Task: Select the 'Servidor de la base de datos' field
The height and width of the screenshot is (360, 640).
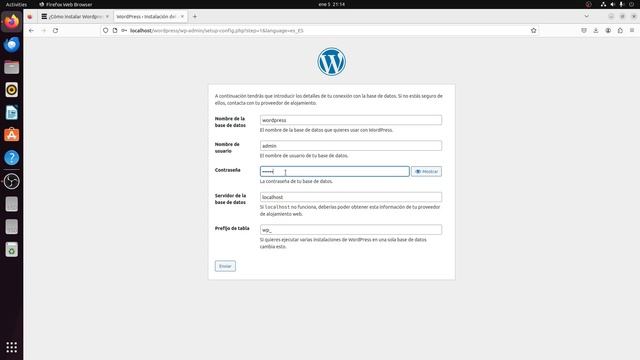Action: (351, 197)
